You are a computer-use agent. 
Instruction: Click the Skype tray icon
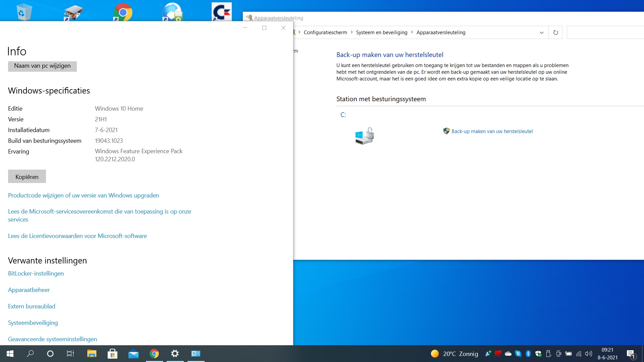point(518,354)
